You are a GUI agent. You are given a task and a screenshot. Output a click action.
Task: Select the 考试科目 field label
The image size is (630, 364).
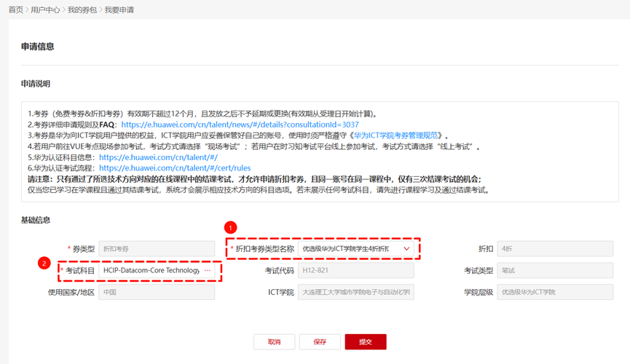coord(80,270)
